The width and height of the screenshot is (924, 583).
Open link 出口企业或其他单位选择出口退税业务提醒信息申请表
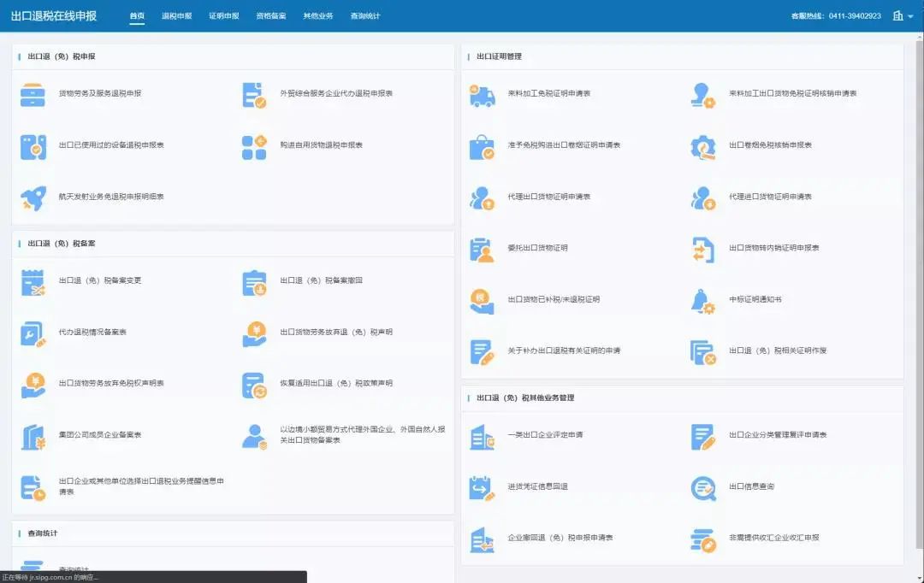coord(141,486)
